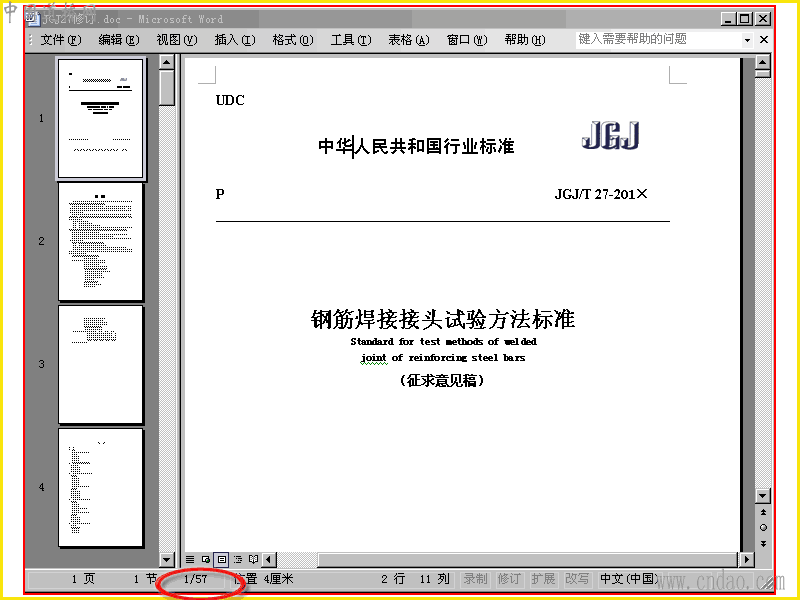Switch to Outline view icon
The width and height of the screenshot is (800, 600).
click(237, 559)
